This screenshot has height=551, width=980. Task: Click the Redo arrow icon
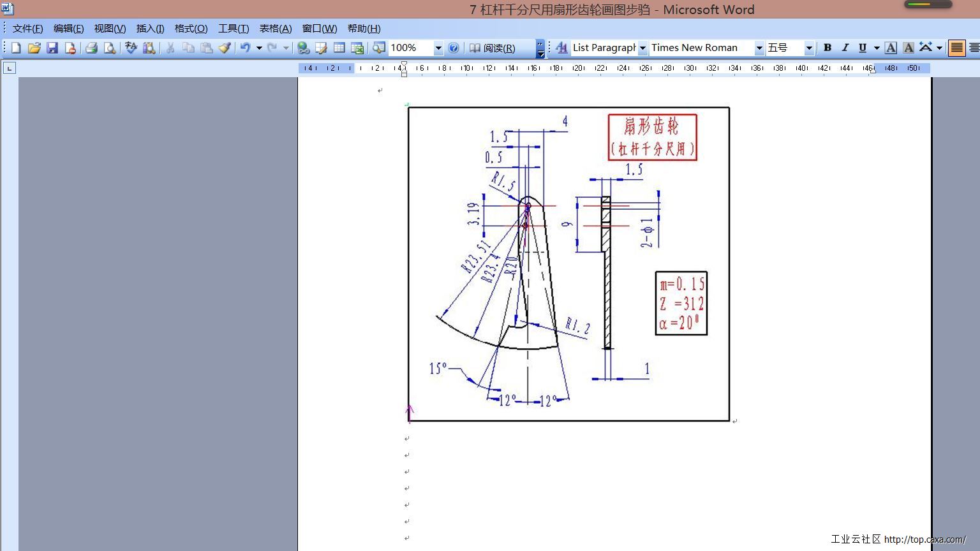(x=272, y=48)
